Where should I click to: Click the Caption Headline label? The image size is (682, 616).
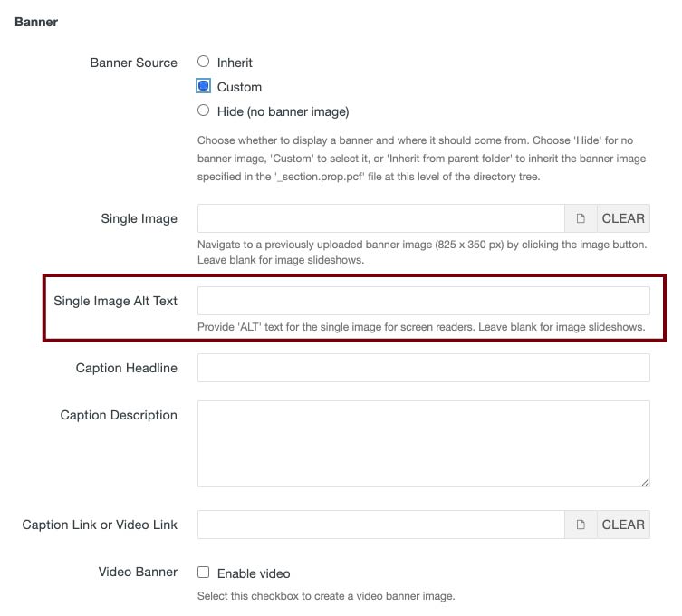coord(127,368)
